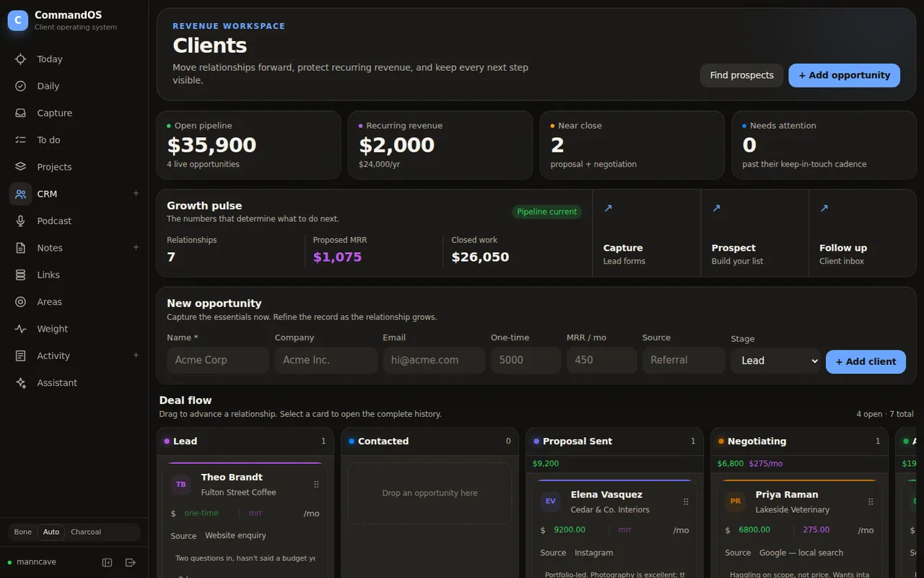Select the CRM people icon
Screen dimensions: 924x578
[x=21, y=194]
